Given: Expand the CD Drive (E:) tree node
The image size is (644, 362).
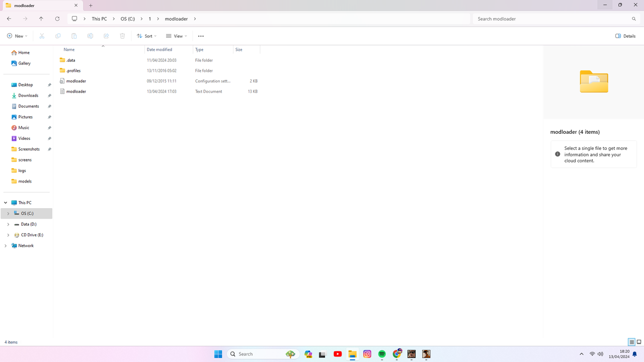Looking at the screenshot, I should point(8,235).
